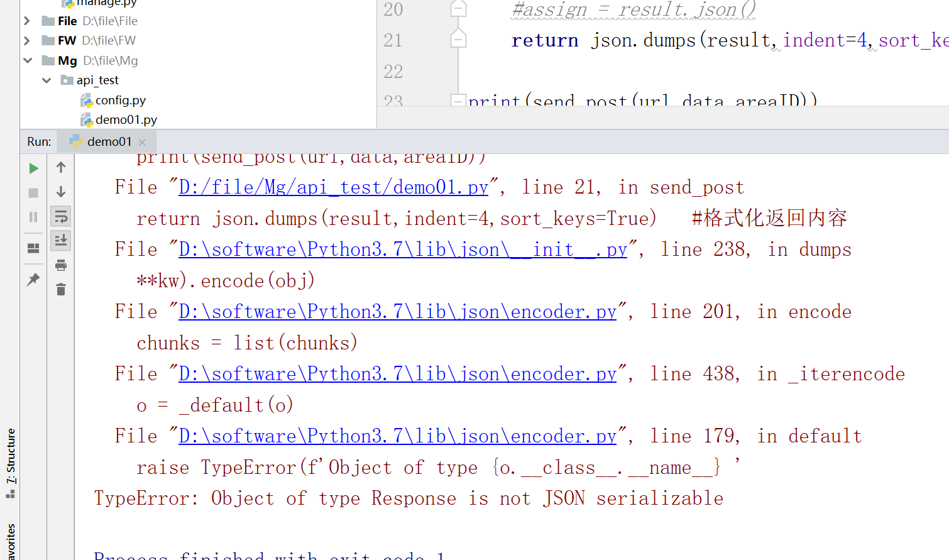
Task: Stop the running process
Action: [33, 192]
